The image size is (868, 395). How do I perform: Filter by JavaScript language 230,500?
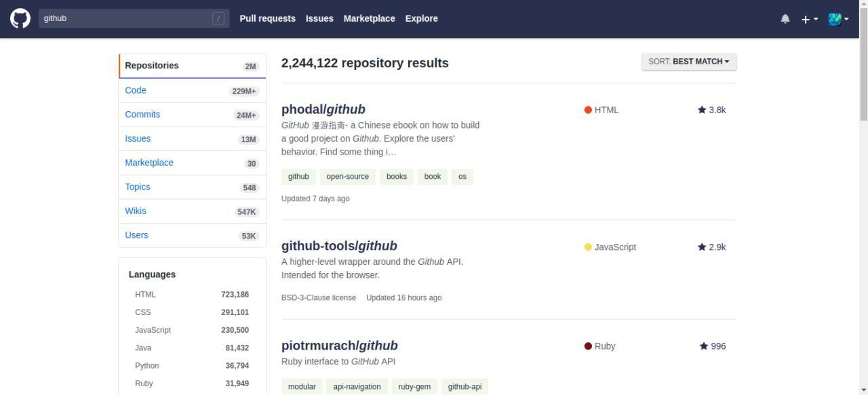tap(192, 330)
